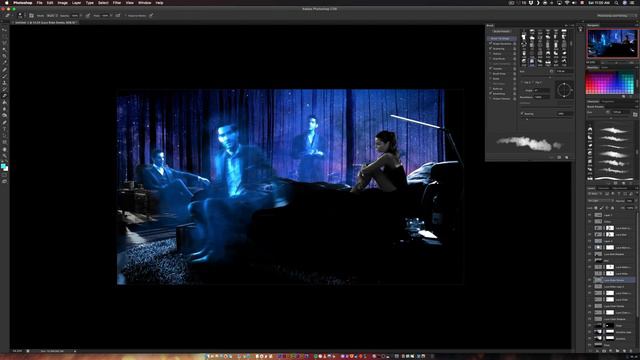
Task: Click Create new layer icon
Action: pyautogui.click(x=624, y=351)
